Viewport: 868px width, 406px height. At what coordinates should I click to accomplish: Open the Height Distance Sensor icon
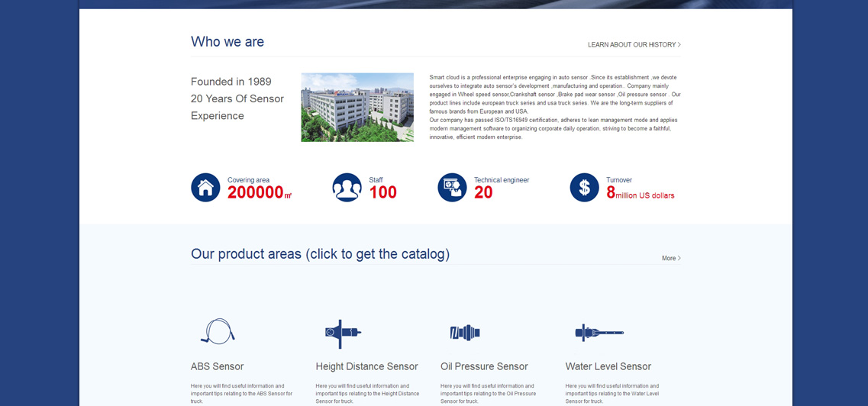point(344,333)
